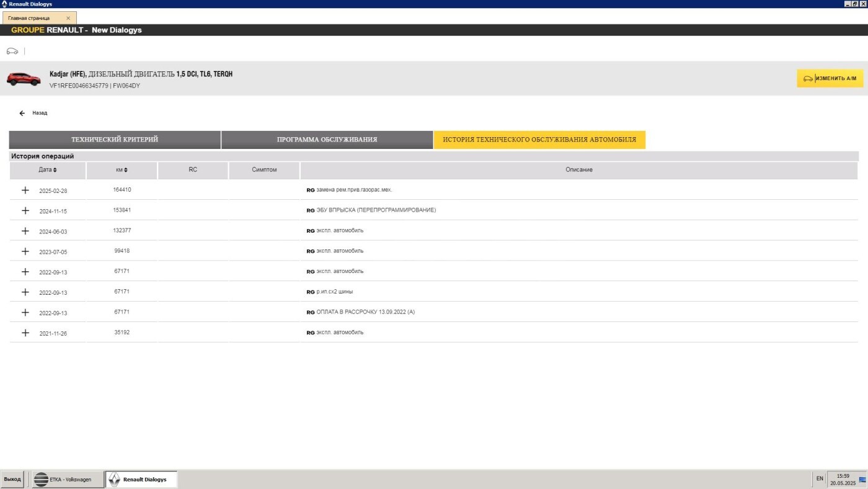Click the RC column header

point(193,170)
